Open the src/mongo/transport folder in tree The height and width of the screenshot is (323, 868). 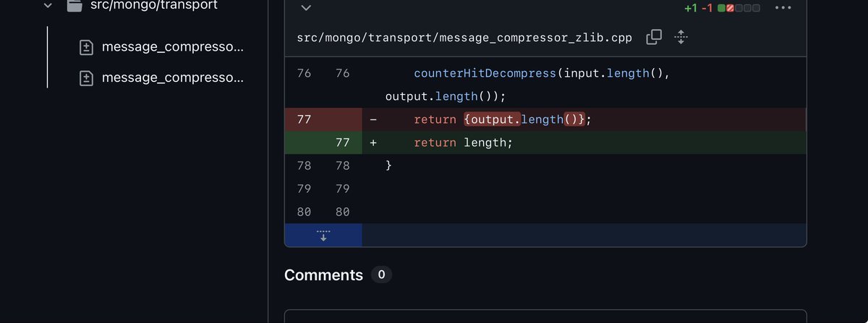tap(154, 5)
